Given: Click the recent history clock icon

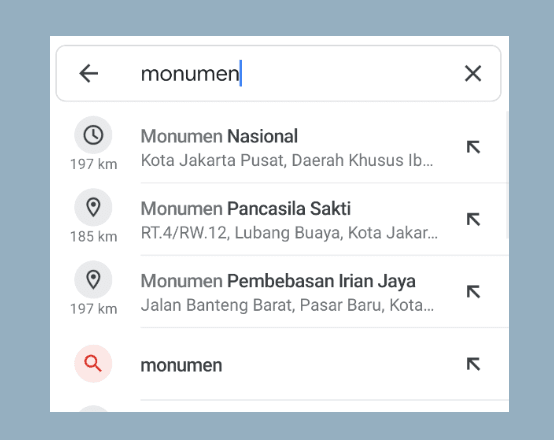Looking at the screenshot, I should click(x=93, y=135).
